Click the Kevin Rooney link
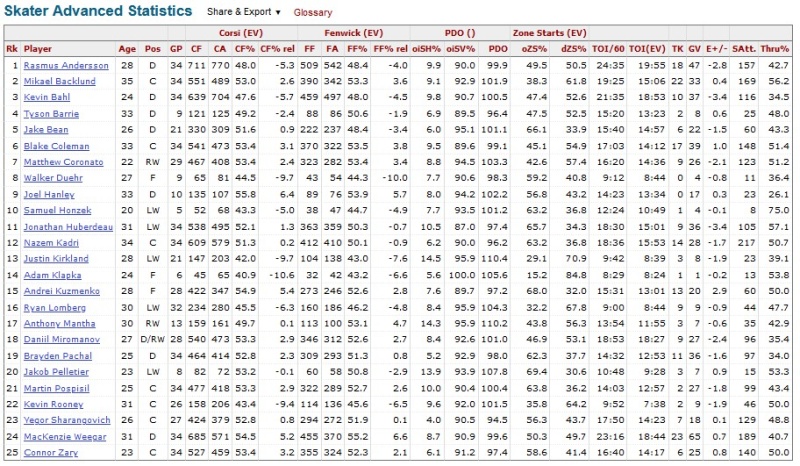800x466 pixels. 53,404
